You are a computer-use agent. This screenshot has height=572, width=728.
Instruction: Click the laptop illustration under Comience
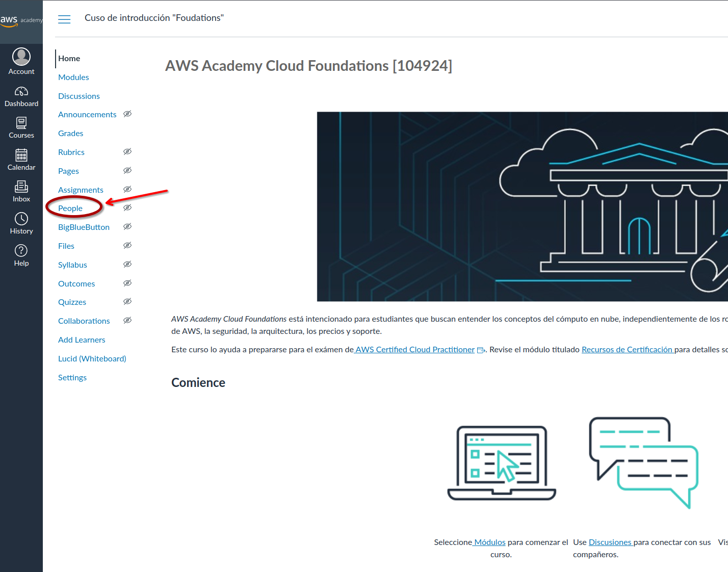[x=502, y=463]
